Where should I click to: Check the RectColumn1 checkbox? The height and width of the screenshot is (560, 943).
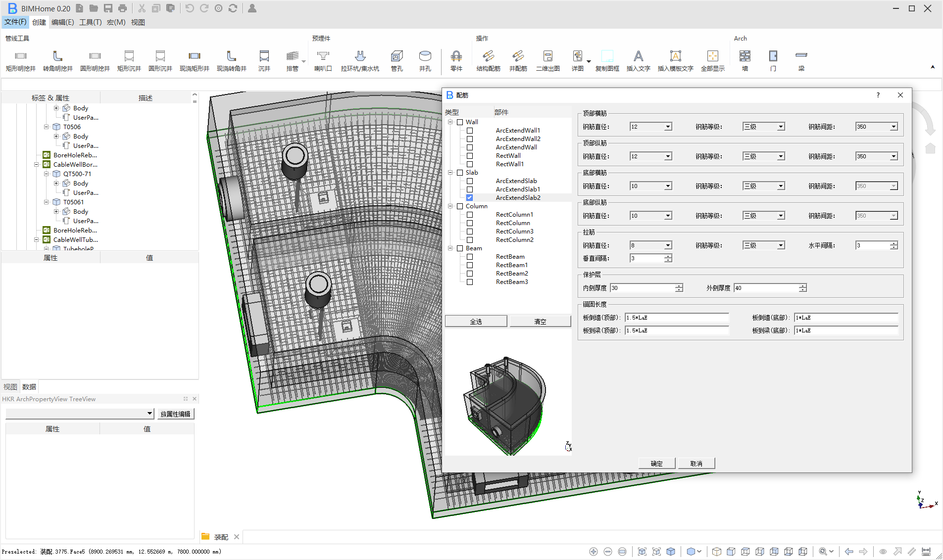coord(470,215)
